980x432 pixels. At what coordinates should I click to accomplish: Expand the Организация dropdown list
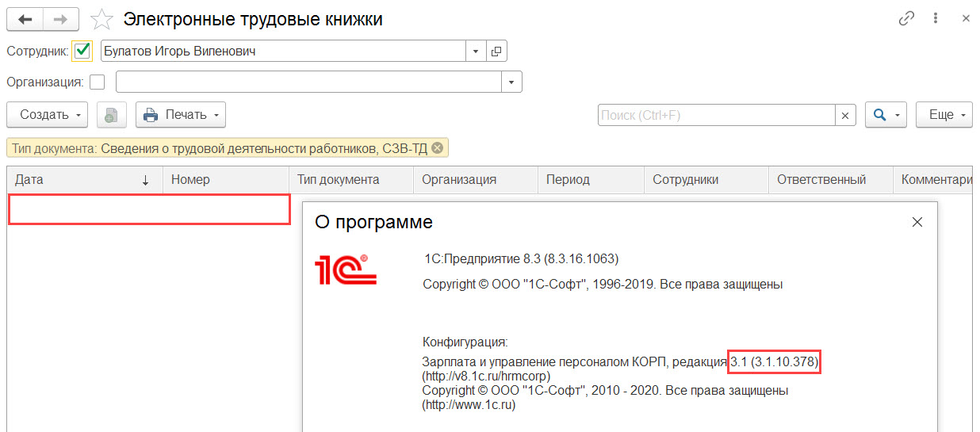[x=511, y=82]
